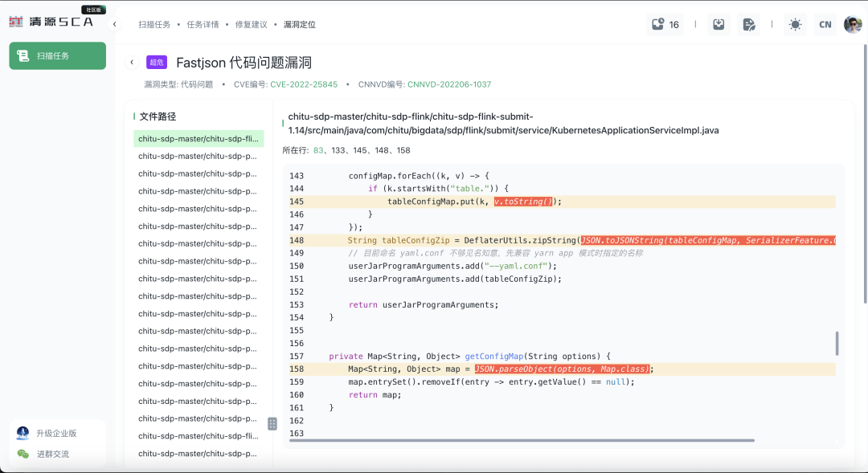Go back using the arrow beside 超危 badge
This screenshot has height=473, width=868.
click(x=132, y=63)
